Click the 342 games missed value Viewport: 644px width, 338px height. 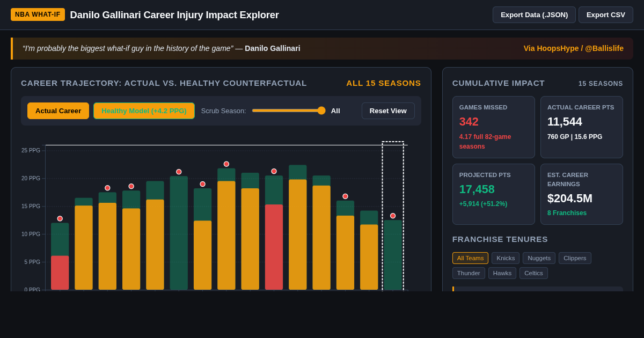tap(469, 122)
